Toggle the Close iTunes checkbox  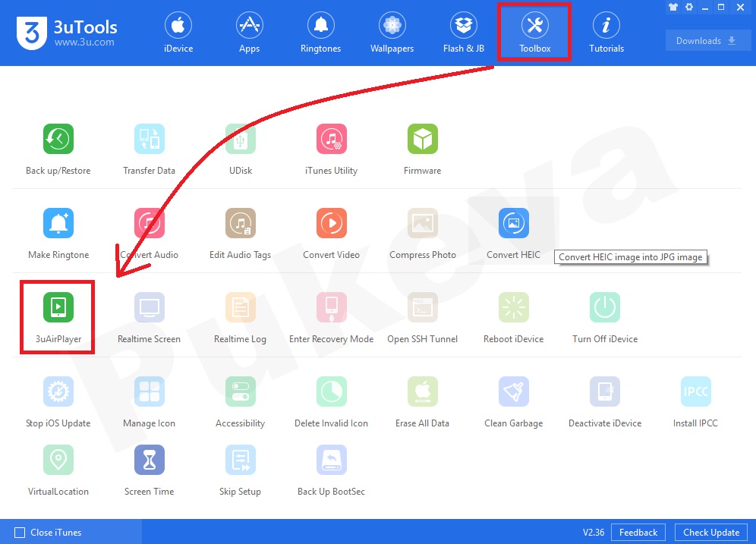[x=20, y=533]
